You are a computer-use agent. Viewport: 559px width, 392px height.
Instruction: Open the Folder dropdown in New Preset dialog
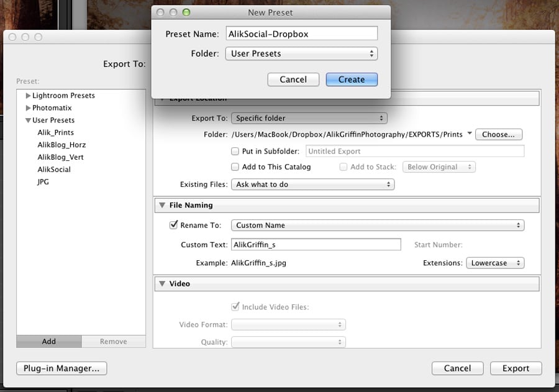[301, 53]
